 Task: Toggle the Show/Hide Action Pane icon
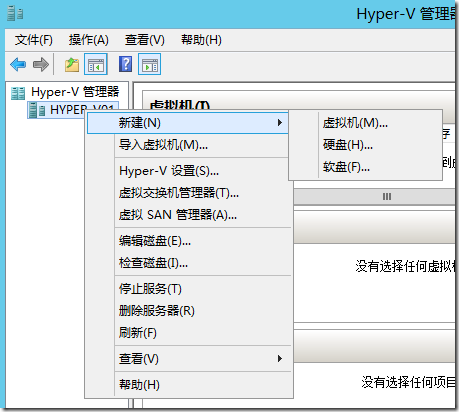[150, 64]
